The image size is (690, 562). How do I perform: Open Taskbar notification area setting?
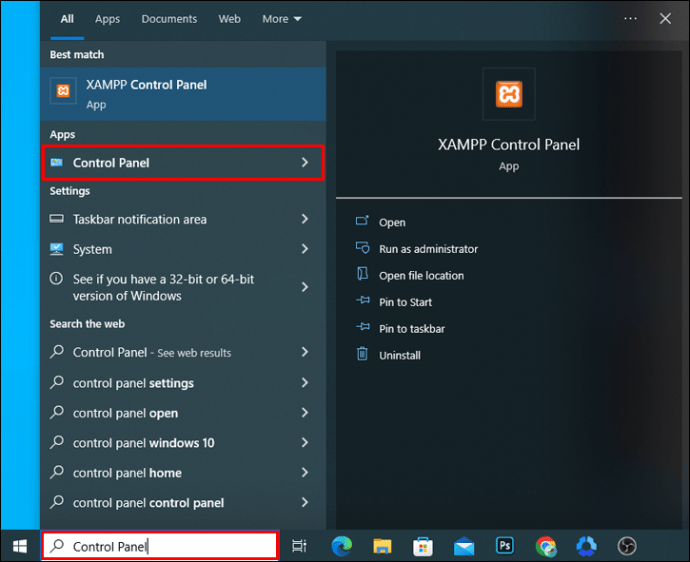(x=183, y=219)
